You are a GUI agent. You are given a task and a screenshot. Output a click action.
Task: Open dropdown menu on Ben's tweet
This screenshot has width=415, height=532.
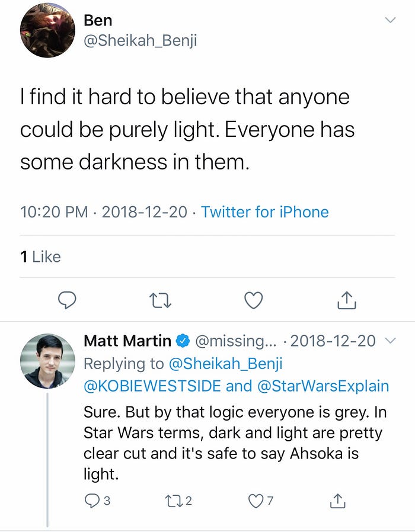[x=390, y=20]
